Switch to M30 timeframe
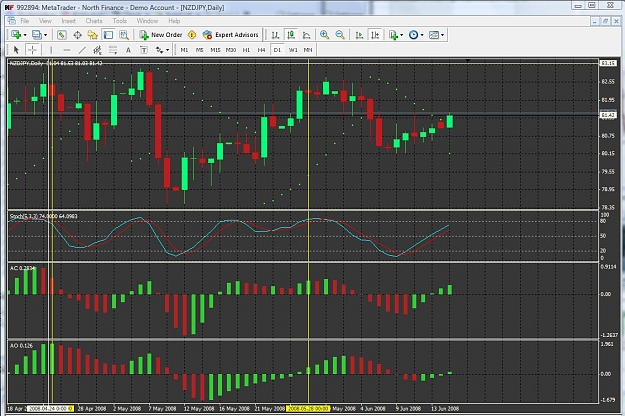This screenshot has height=416, width=625. (x=231, y=50)
